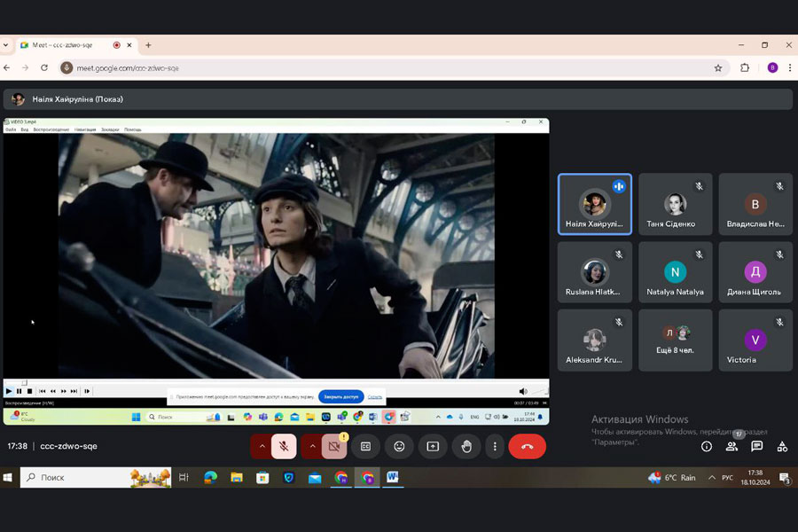Toggle closed captions in Meet
The width and height of the screenshot is (798, 532).
coord(365,446)
